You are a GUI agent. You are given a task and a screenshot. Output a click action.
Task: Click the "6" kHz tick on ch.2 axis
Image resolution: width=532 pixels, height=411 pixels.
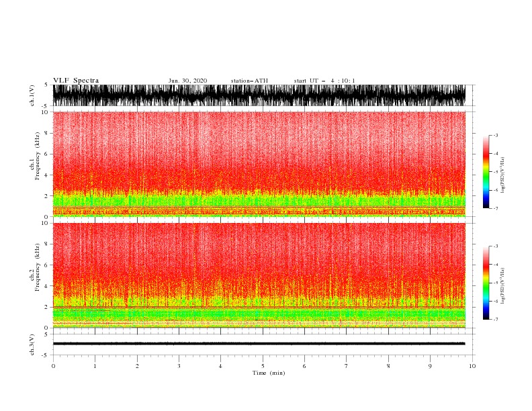click(46, 265)
